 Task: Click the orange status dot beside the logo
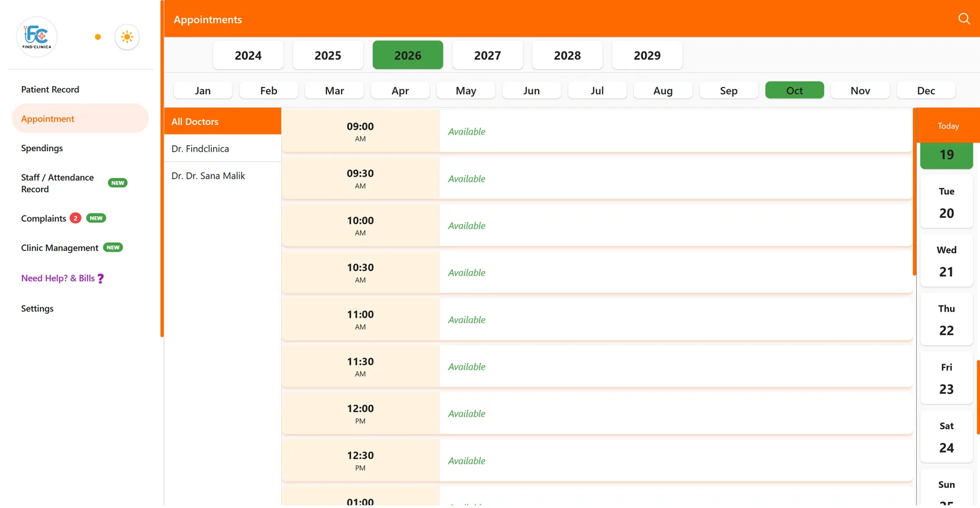[97, 37]
